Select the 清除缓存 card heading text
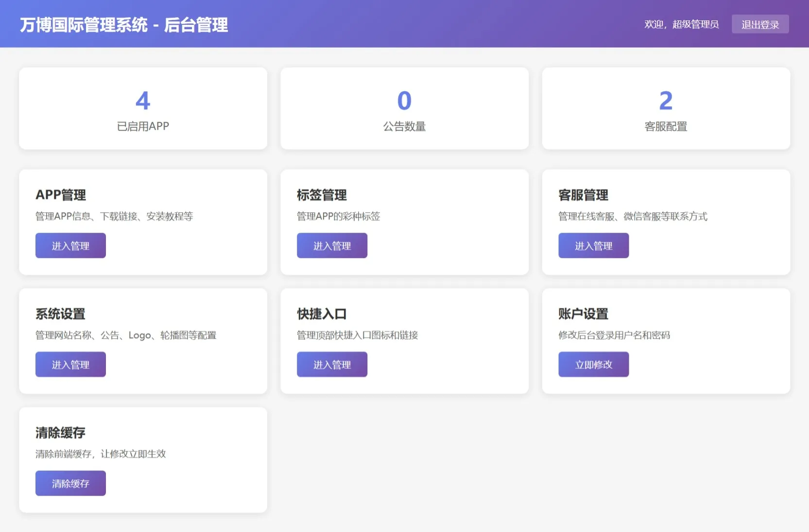Screen dimensions: 809x532 pyautogui.click(x=60, y=432)
